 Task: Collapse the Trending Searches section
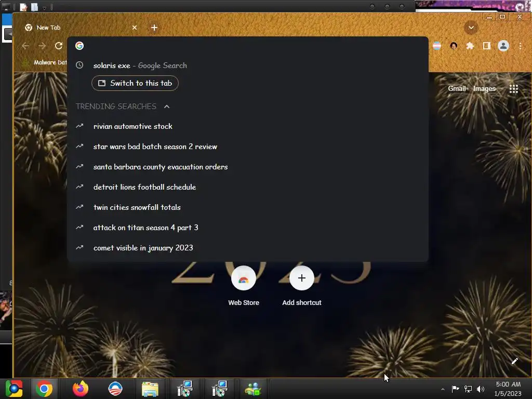pyautogui.click(x=167, y=107)
